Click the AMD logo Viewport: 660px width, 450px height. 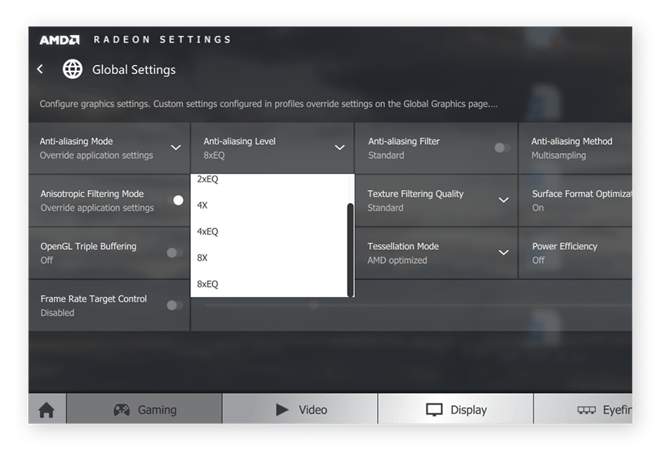[59, 40]
